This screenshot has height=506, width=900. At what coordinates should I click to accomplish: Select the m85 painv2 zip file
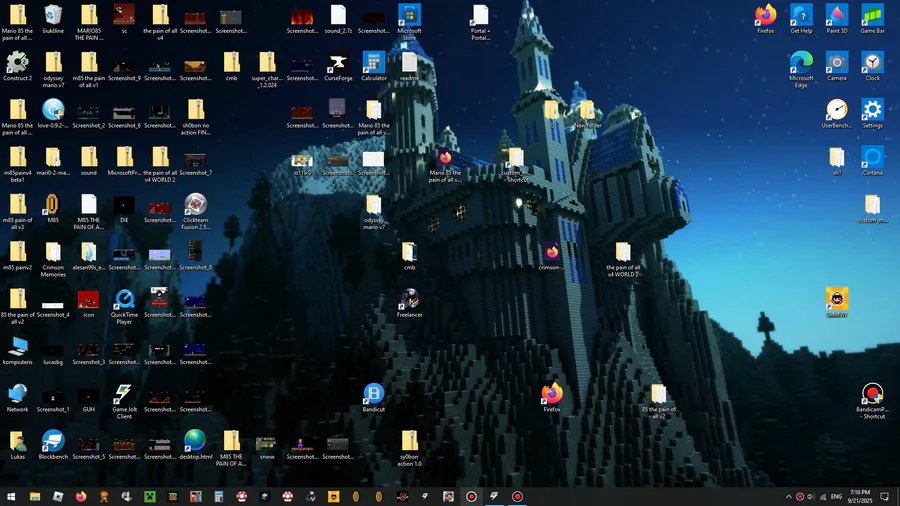click(x=17, y=252)
